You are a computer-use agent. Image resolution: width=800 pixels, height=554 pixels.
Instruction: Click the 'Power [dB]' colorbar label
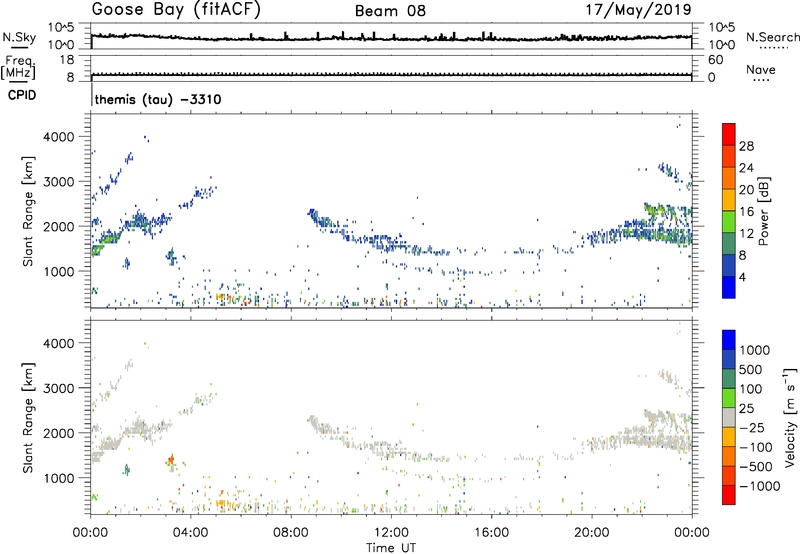[x=764, y=211]
